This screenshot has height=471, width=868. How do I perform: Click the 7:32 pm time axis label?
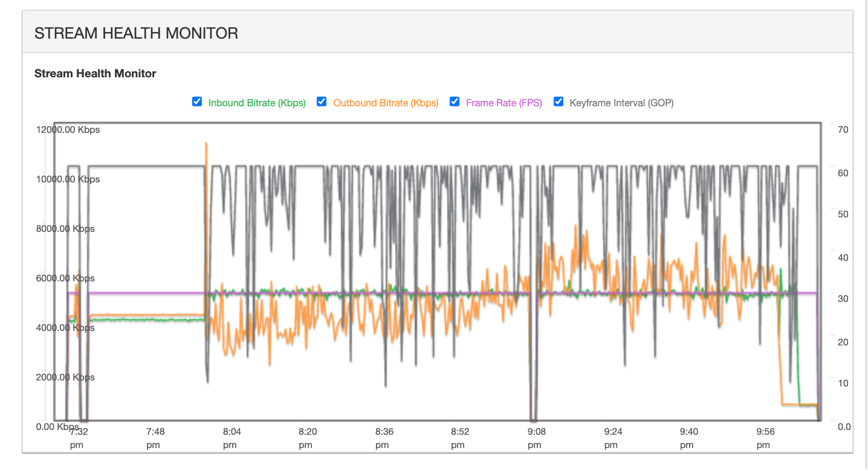(79, 438)
